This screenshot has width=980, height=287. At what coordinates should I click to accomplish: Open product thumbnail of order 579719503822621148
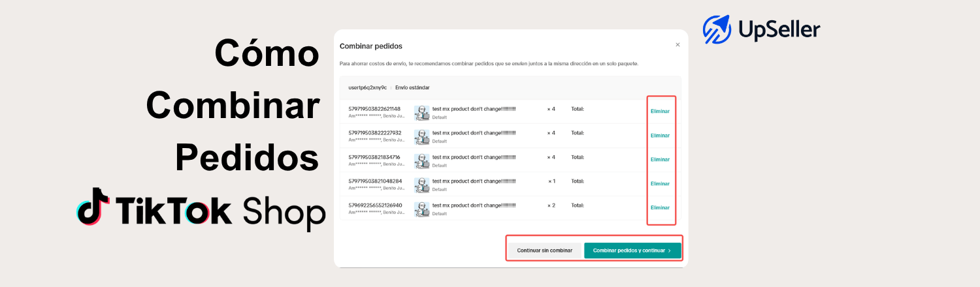pyautogui.click(x=422, y=113)
